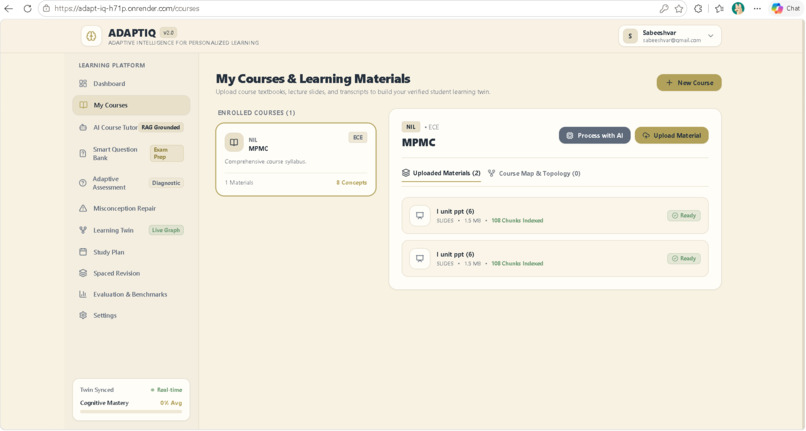Image resolution: width=806 pixels, height=431 pixels.
Task: Reload the page with refresh icon
Action: (x=27, y=8)
